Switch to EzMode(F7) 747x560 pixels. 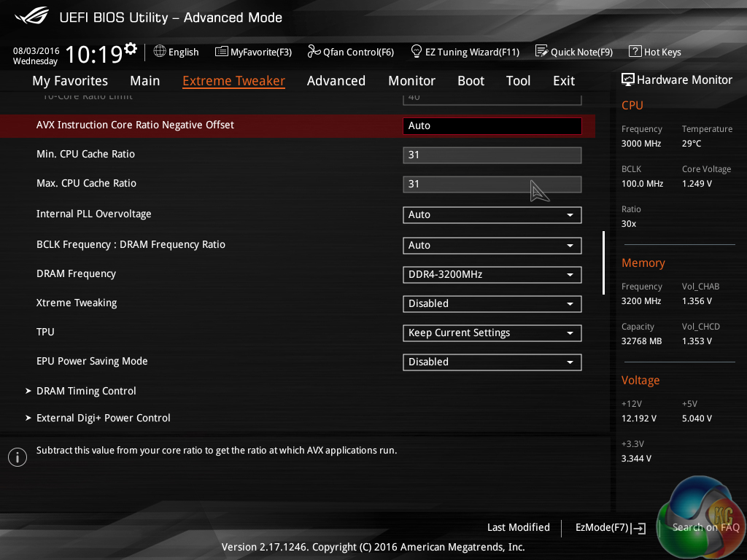click(611, 528)
